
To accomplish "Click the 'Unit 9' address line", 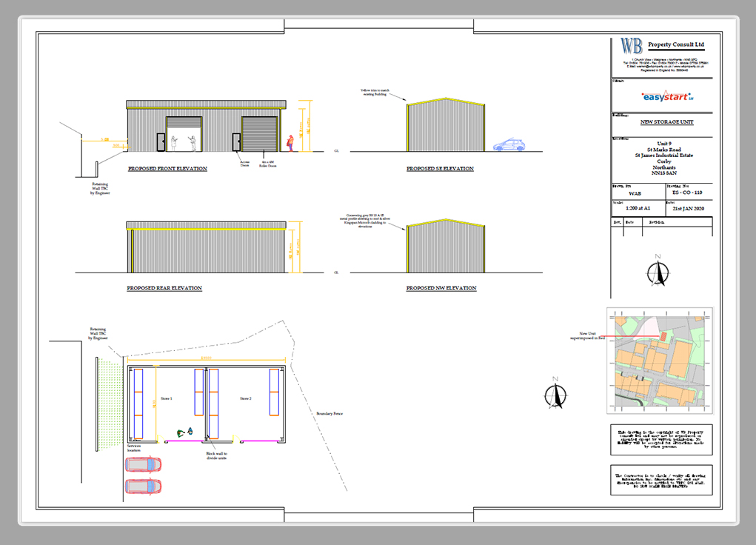I will tap(664, 144).
